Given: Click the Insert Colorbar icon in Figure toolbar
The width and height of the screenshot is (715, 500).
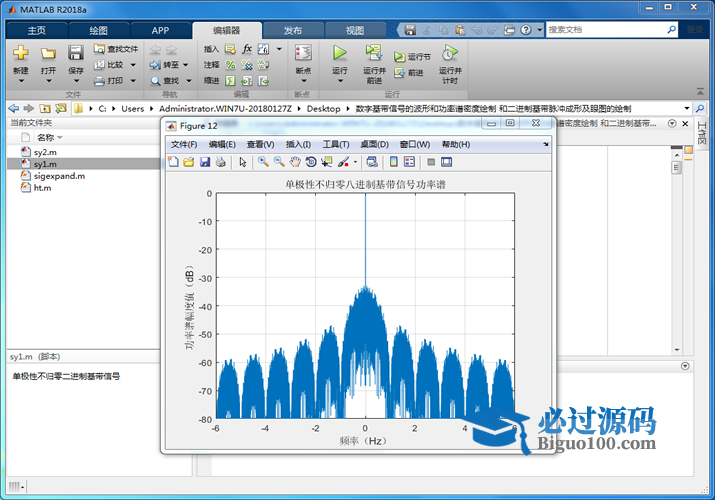Looking at the screenshot, I should [x=393, y=162].
